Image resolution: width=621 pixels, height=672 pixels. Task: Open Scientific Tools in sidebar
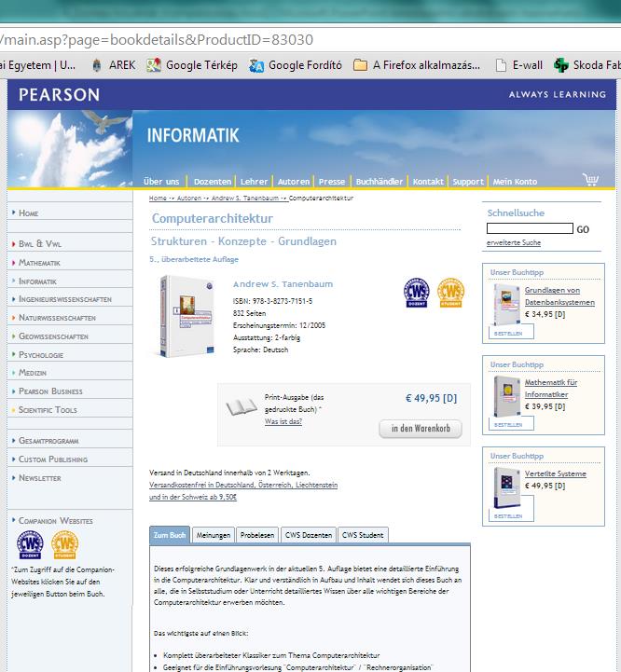click(48, 410)
